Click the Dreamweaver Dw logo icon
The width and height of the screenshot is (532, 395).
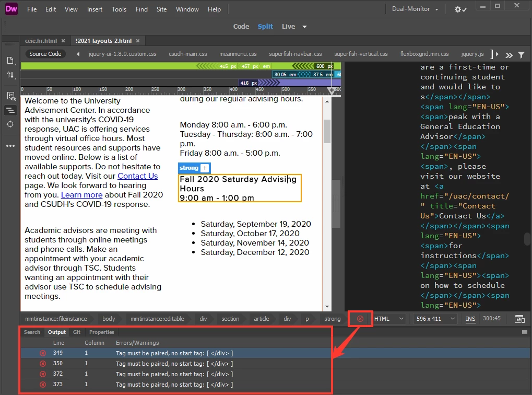tap(11, 9)
